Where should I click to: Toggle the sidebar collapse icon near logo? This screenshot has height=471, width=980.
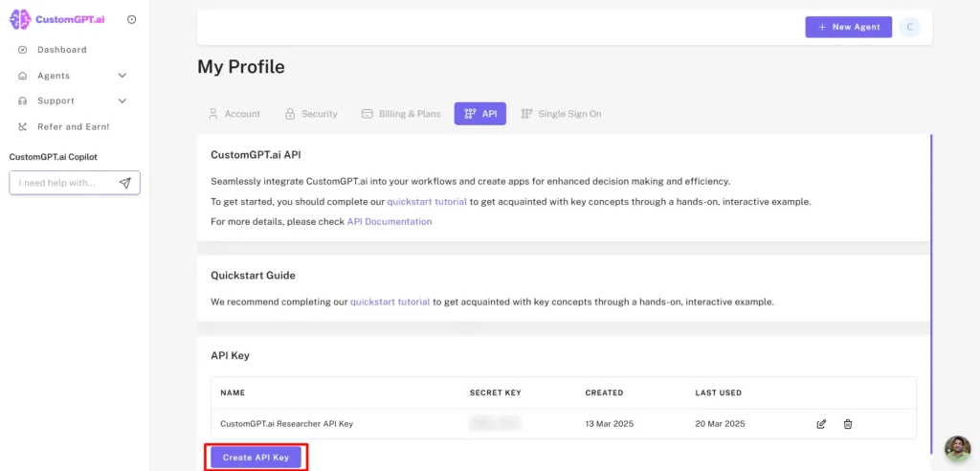tap(131, 19)
